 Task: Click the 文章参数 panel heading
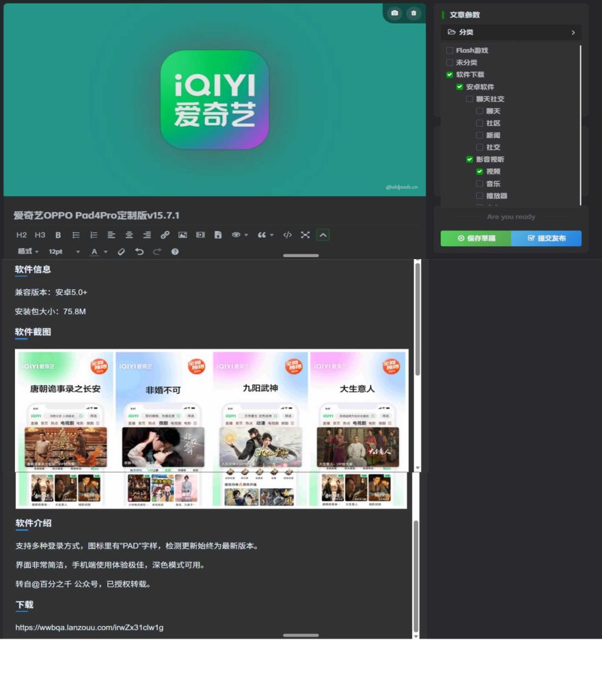coord(465,15)
